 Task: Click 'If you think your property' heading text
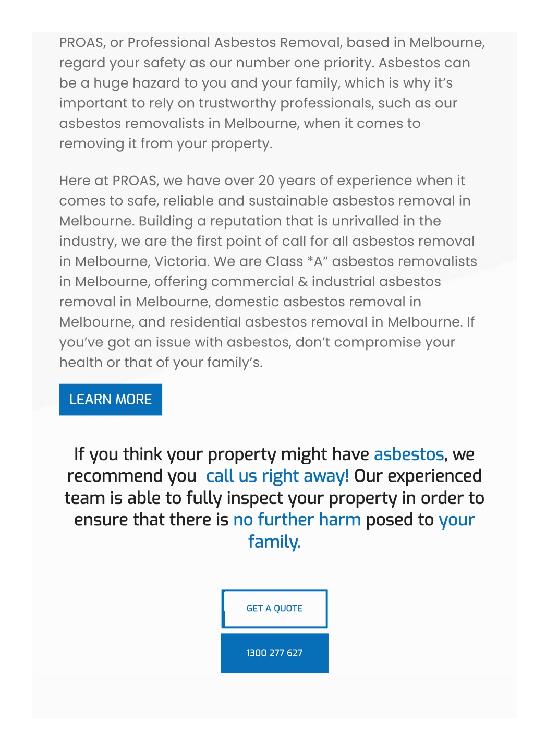[175, 455]
